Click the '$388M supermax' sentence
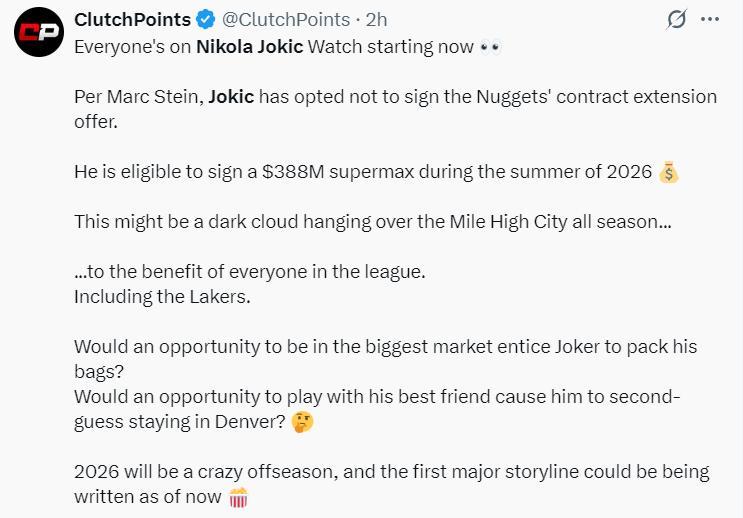743x518 pixels. [x=364, y=172]
